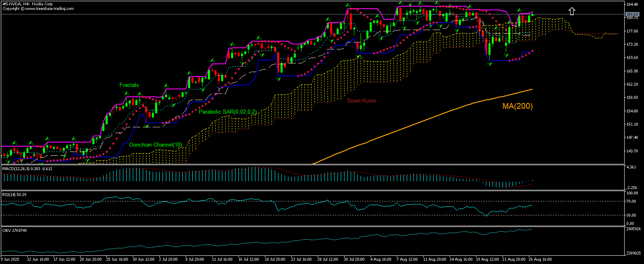Select the current price tag 181.63
This screenshot has width=644, height=264.
[632, 14]
